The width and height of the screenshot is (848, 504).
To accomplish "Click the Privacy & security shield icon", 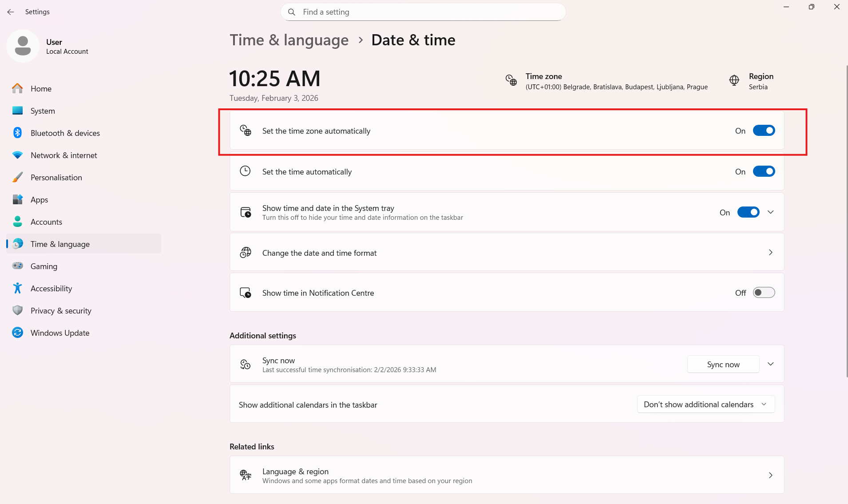I will pyautogui.click(x=17, y=310).
